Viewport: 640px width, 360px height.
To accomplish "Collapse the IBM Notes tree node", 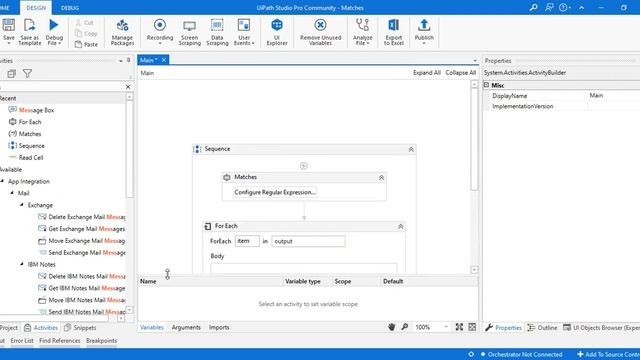I will [x=22, y=264].
